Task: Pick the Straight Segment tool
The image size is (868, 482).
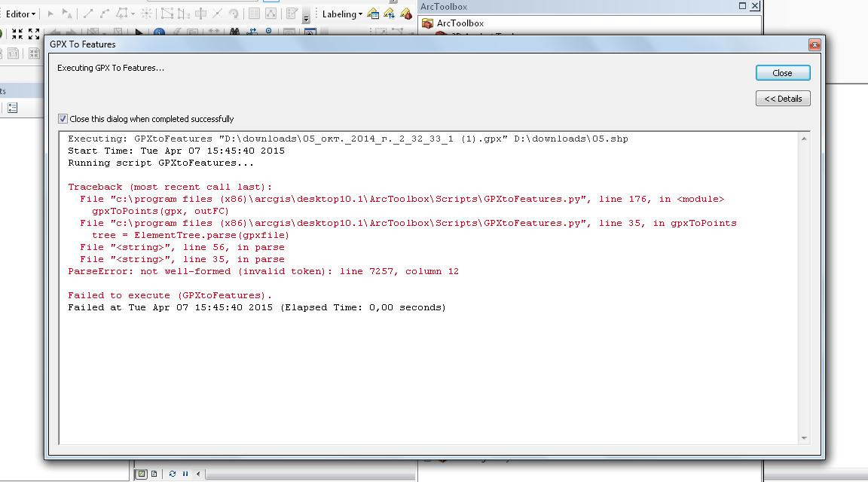Action: pyautogui.click(x=87, y=14)
